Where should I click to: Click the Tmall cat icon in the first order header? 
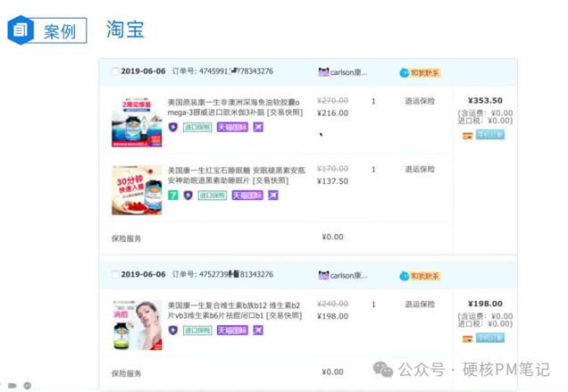[323, 72]
